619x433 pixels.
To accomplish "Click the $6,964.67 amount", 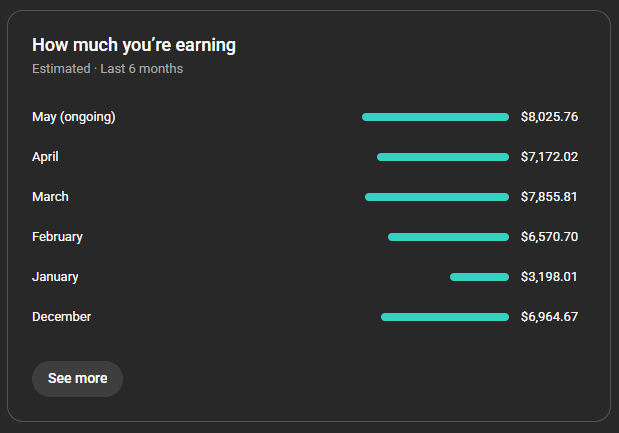I will coord(550,317).
